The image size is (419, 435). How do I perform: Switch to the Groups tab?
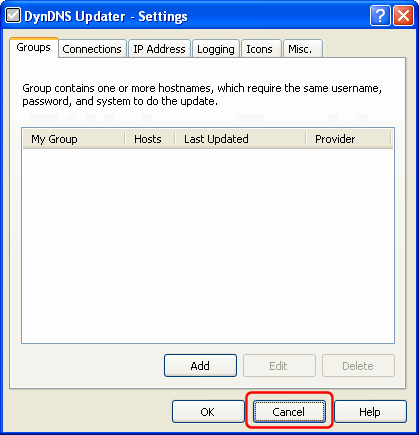pyautogui.click(x=34, y=47)
